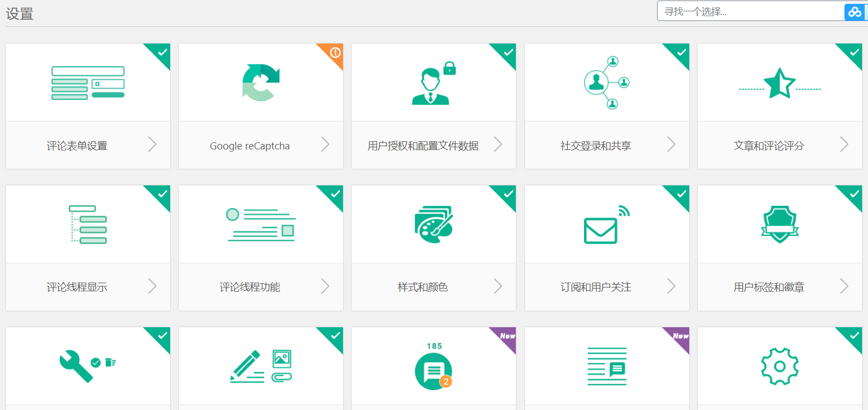This screenshot has height=410, width=868.
Task: Expand the Google reCaptcha chevron arrow
Action: tap(325, 145)
